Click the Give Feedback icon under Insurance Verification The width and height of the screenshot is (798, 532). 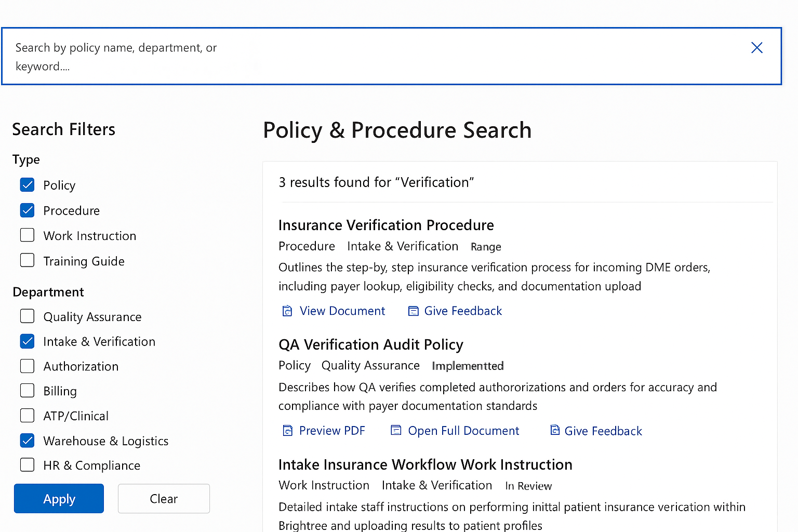(413, 311)
